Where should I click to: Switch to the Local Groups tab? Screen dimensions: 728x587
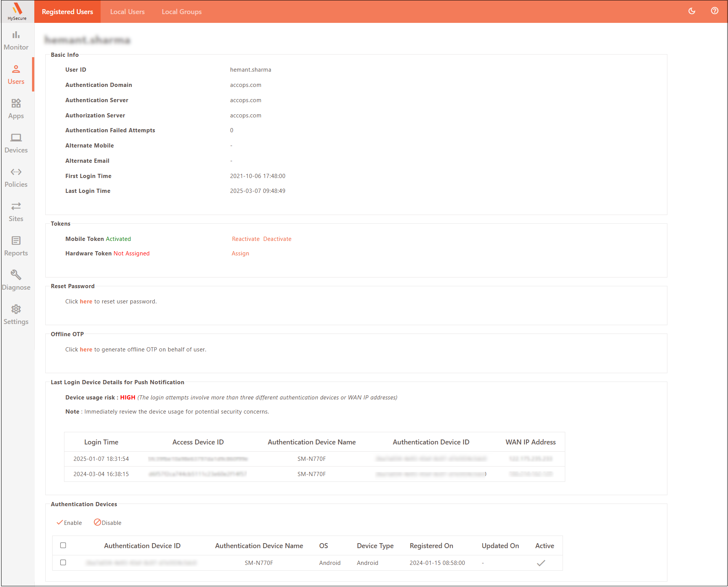[x=181, y=12]
